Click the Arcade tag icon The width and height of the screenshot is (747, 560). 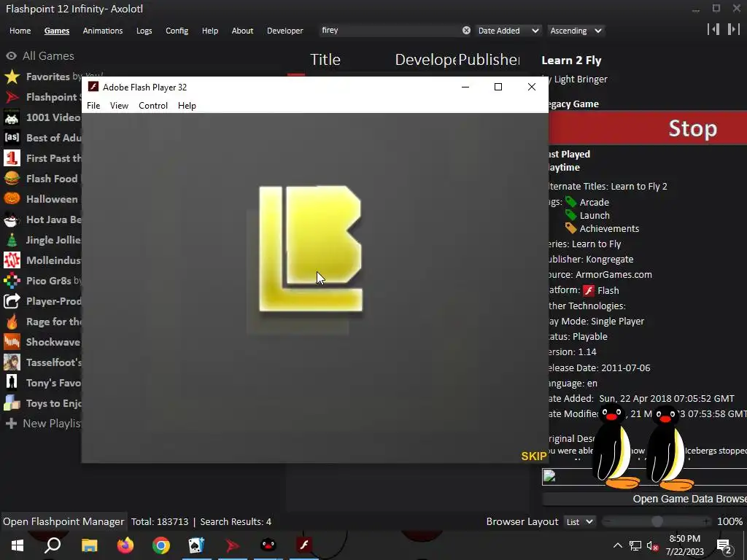pos(570,202)
